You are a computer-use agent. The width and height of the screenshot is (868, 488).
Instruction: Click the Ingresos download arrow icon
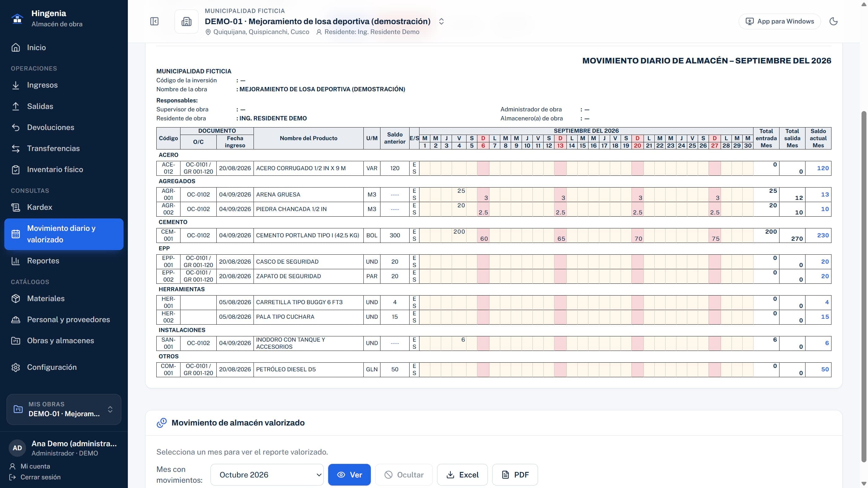point(16,85)
